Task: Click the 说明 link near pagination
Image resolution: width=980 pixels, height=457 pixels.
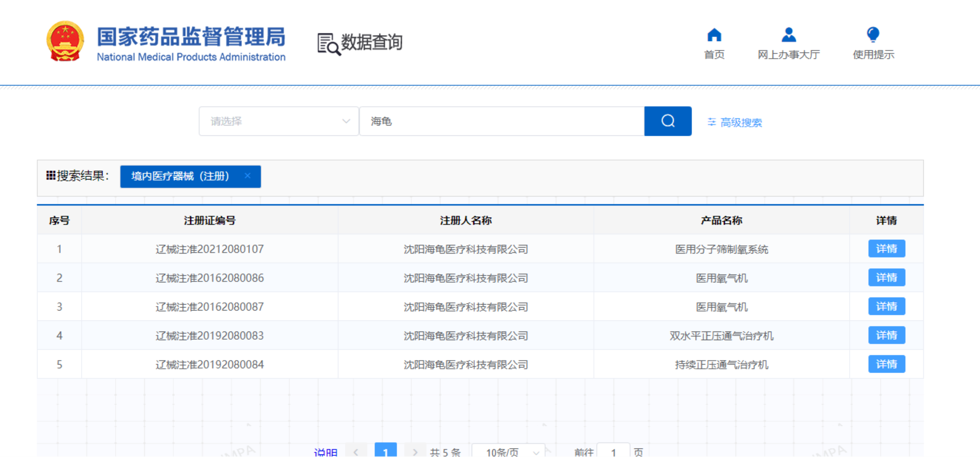Action: point(325,452)
